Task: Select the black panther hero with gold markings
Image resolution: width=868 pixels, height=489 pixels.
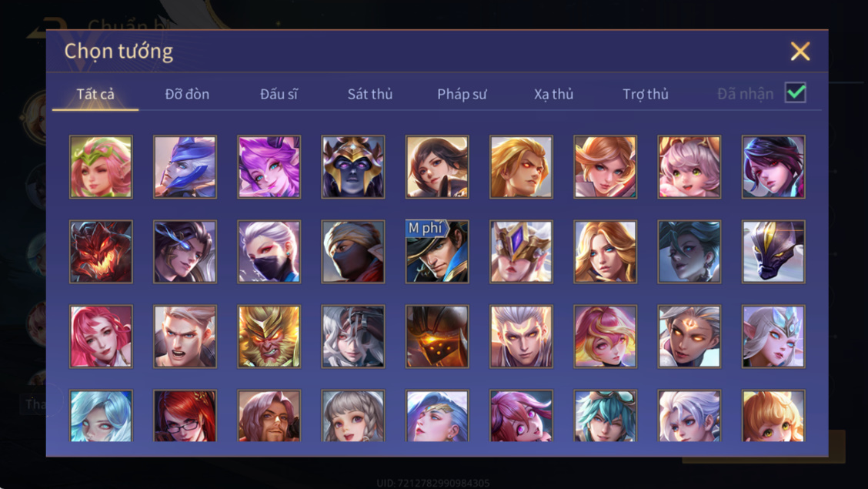Action: coord(773,251)
